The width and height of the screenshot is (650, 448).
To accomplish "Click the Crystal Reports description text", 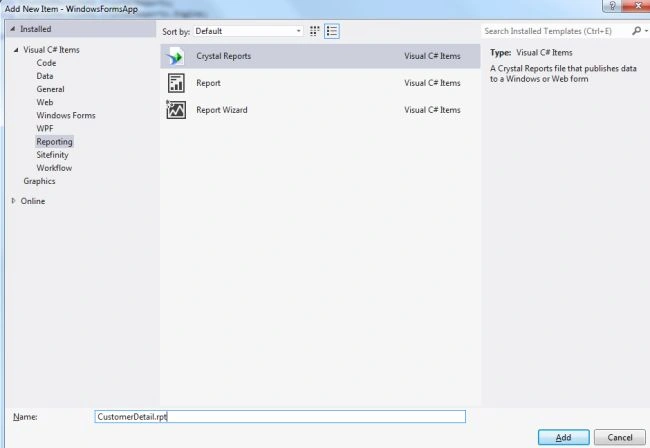I will pos(563,74).
